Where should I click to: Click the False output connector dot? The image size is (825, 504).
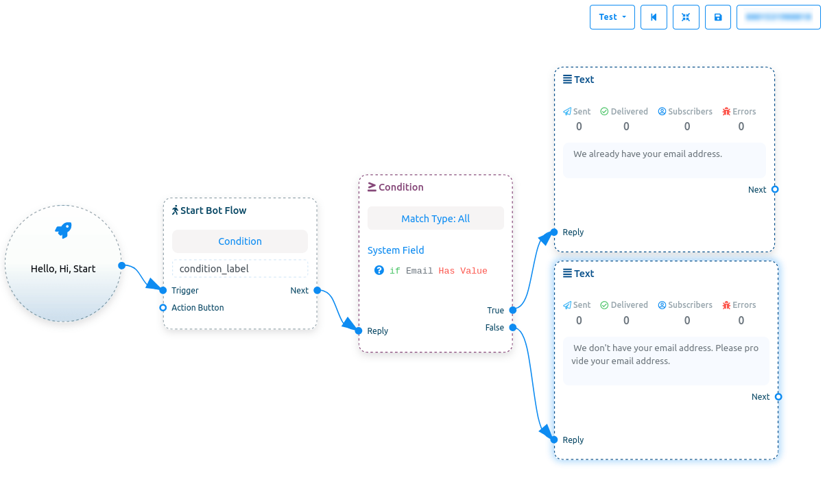[x=512, y=327]
